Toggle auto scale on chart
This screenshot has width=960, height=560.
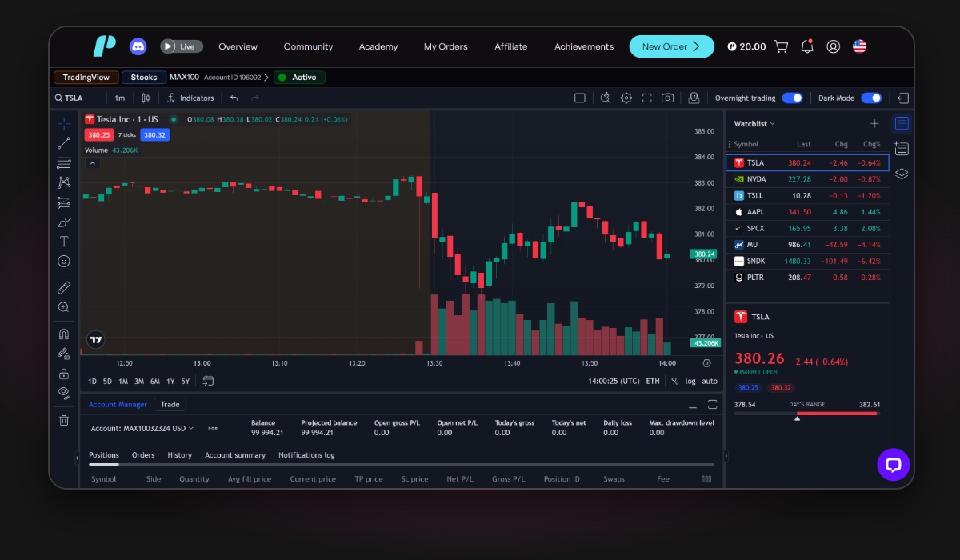point(710,381)
